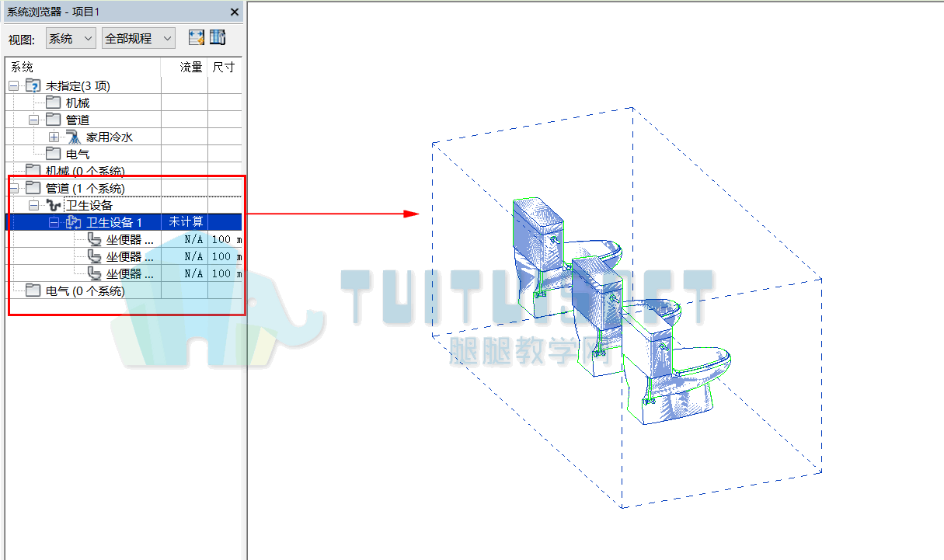This screenshot has width=944, height=560.
Task: Close the 系统浏览器 panel
Action: (x=235, y=12)
